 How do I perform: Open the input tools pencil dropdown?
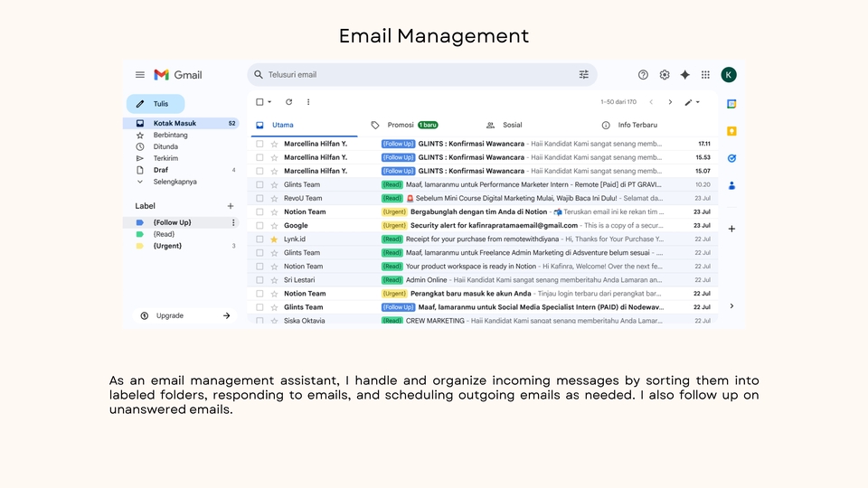click(692, 102)
